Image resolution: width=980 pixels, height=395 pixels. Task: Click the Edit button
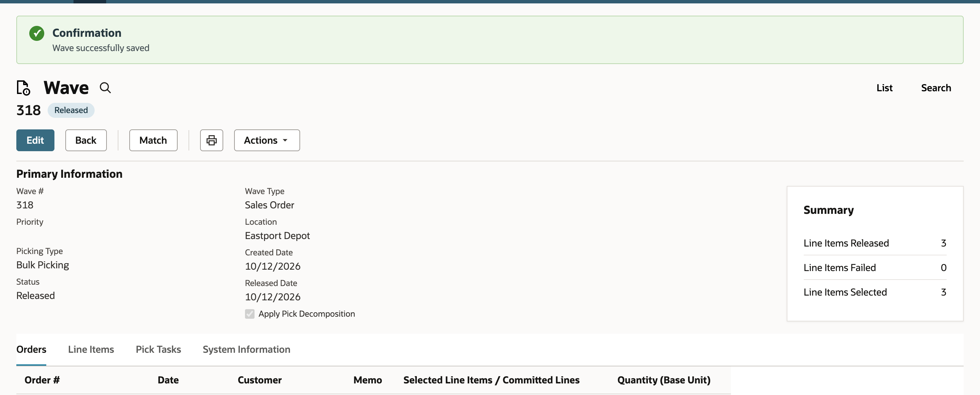pyautogui.click(x=35, y=140)
